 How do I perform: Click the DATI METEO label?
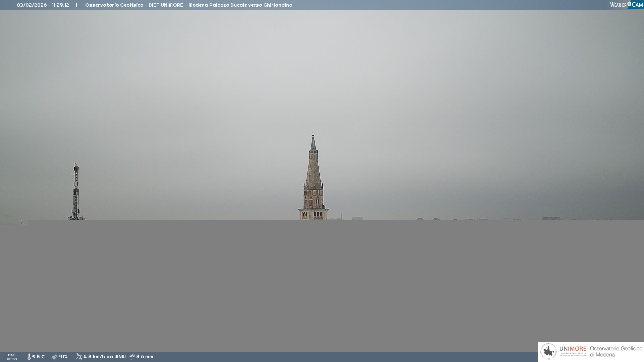(12, 357)
